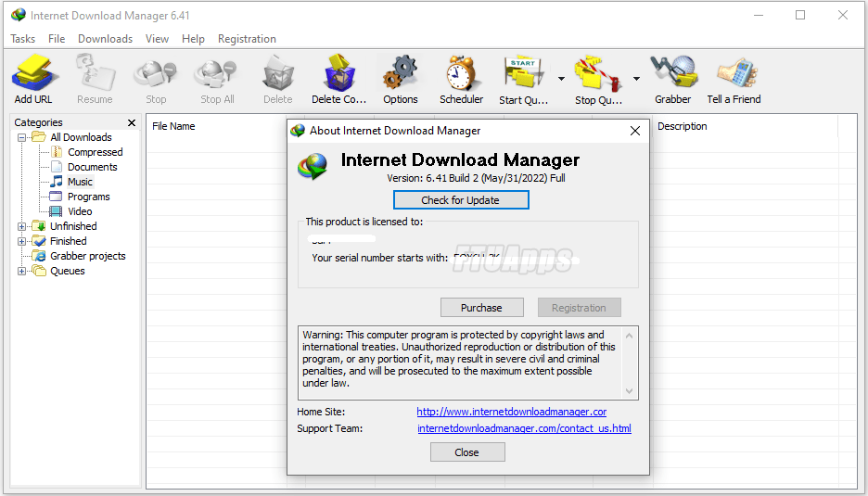This screenshot has width=868, height=496.
Task: Open the Help menu
Action: click(193, 39)
